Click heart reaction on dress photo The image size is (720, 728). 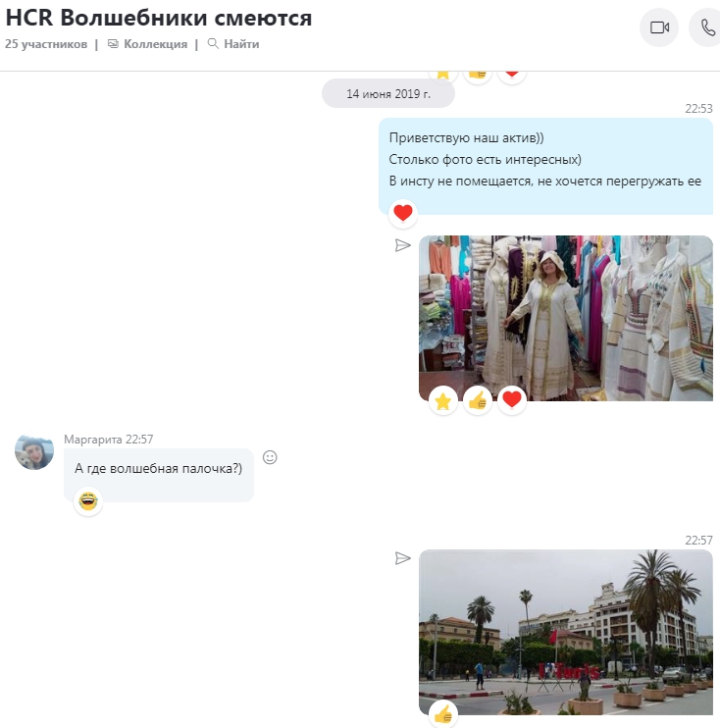pyautogui.click(x=511, y=400)
